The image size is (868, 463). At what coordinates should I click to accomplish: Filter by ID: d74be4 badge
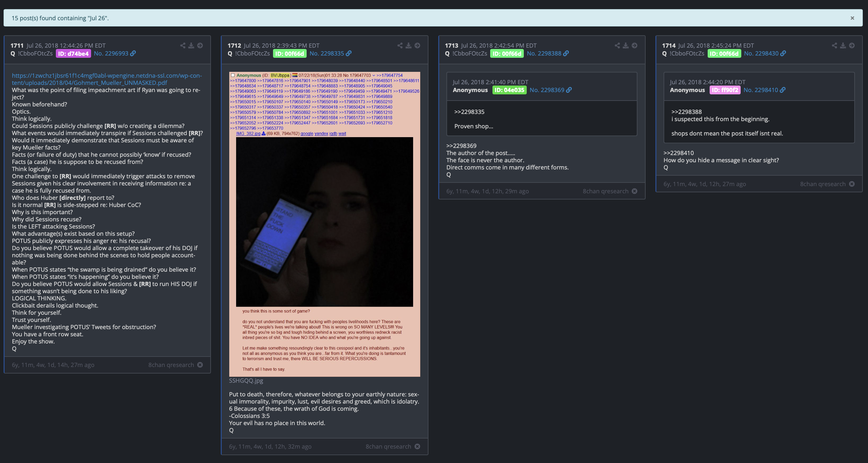73,54
